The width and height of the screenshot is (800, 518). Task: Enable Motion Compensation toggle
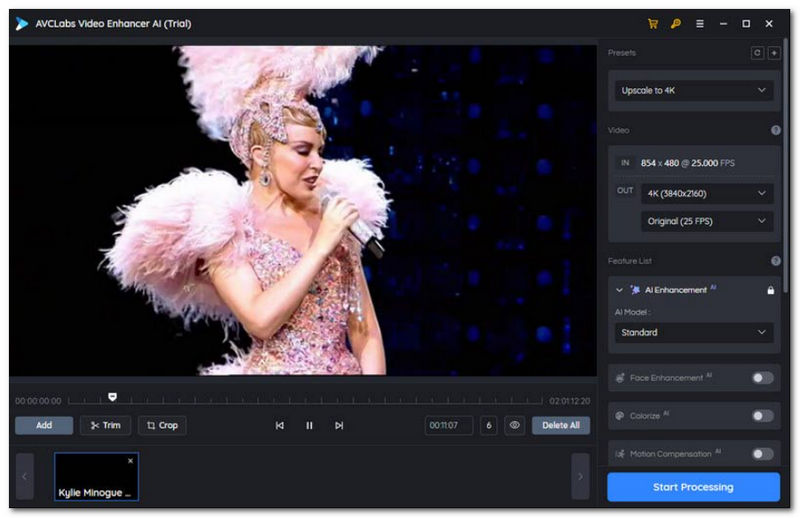pos(762,454)
